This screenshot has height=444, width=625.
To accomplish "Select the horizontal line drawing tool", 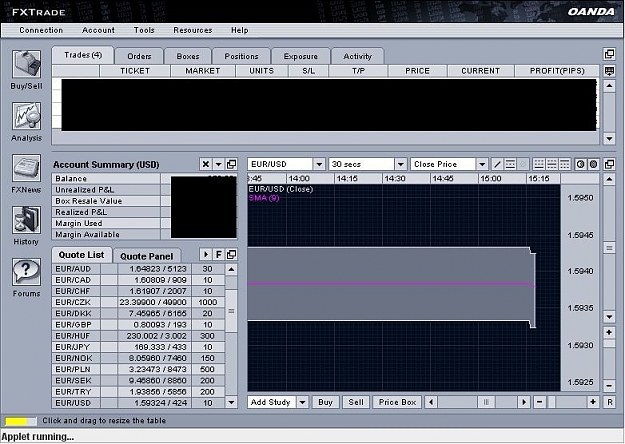I will tap(510, 164).
